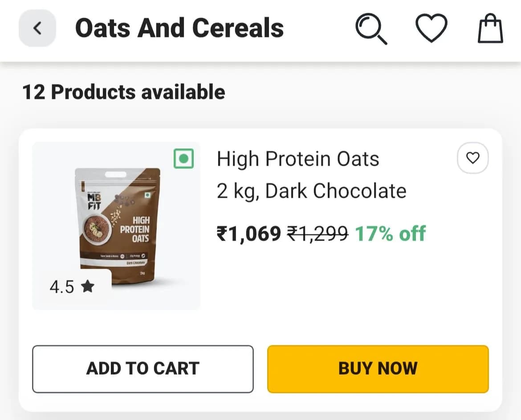The image size is (521, 420).
Task: Click the green vegetarian indicator icon
Action: [183, 159]
